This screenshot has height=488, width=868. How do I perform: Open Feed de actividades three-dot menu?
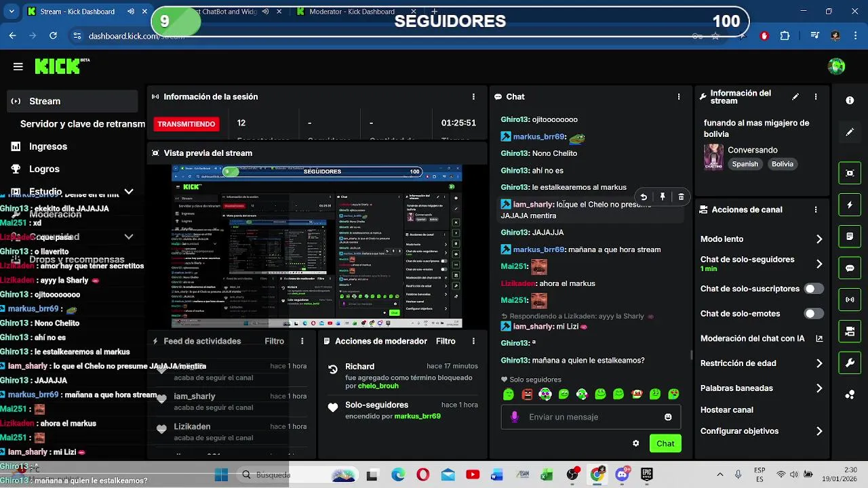(x=302, y=341)
